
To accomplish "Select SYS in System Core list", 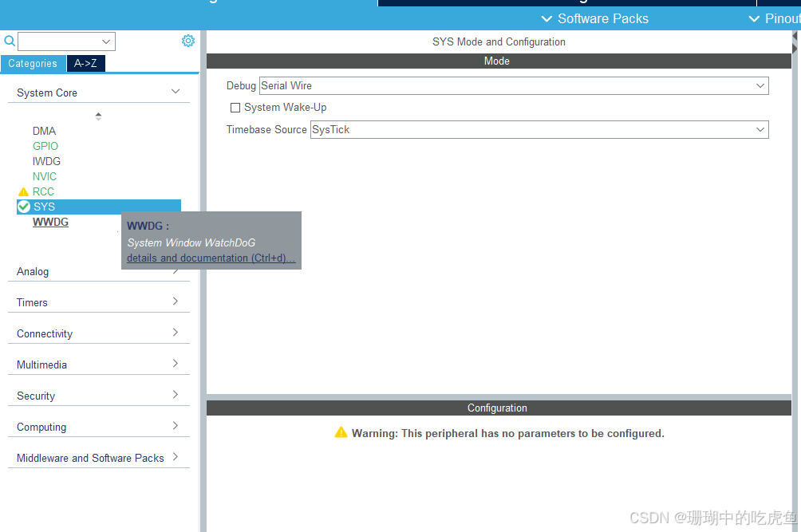I will point(99,207).
